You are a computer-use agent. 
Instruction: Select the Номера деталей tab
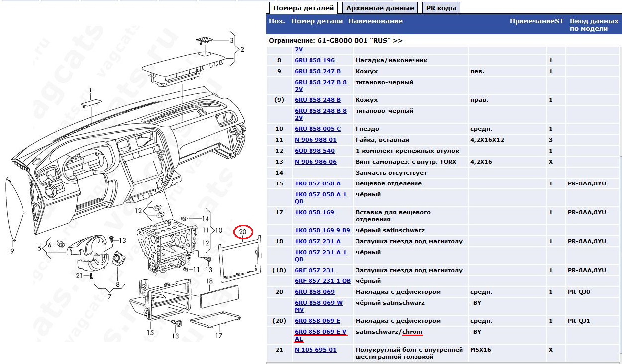304,8
